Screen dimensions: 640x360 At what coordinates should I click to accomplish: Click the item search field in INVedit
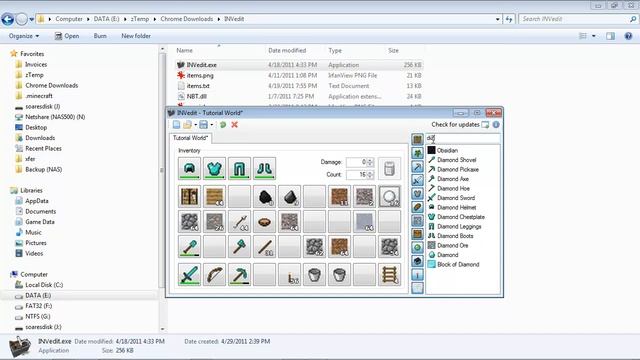[463, 138]
